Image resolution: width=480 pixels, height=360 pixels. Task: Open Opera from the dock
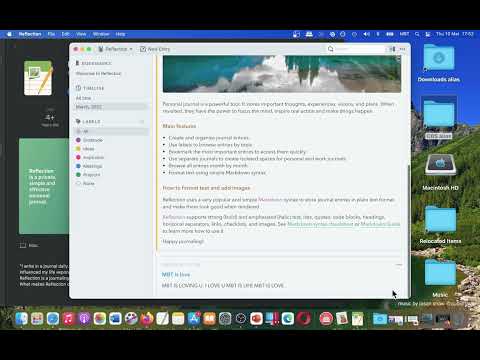[x=303, y=319]
